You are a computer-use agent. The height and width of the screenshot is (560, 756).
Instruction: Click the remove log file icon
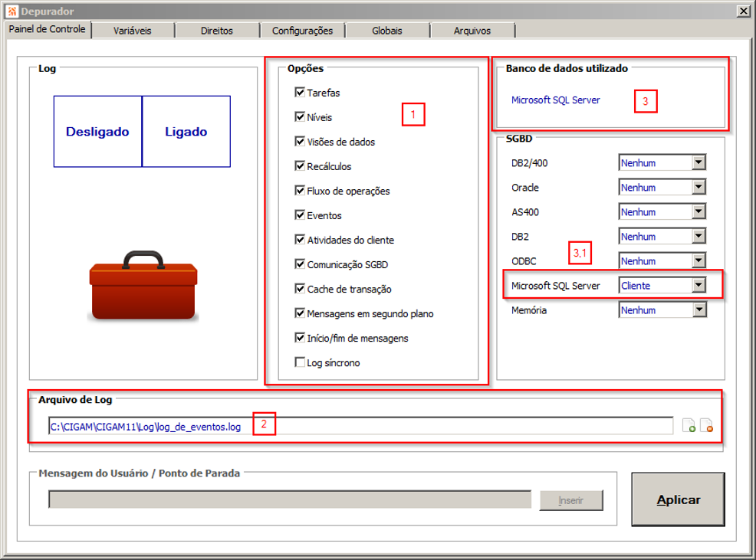(706, 425)
